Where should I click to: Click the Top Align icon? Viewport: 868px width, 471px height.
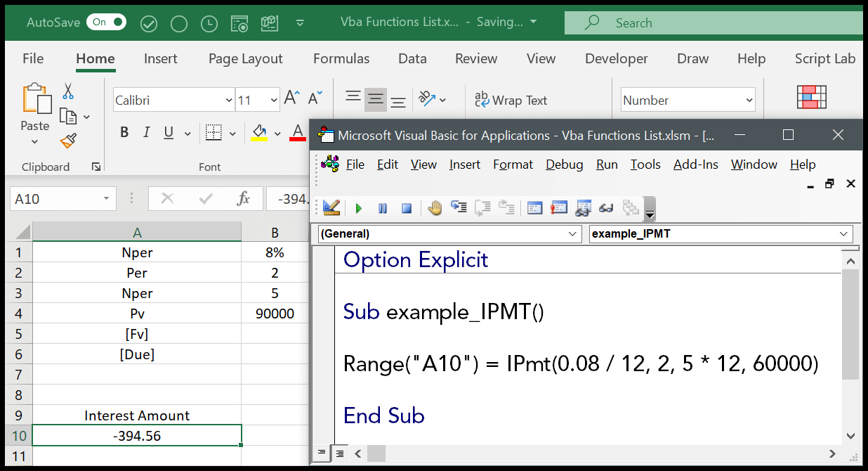point(353,98)
